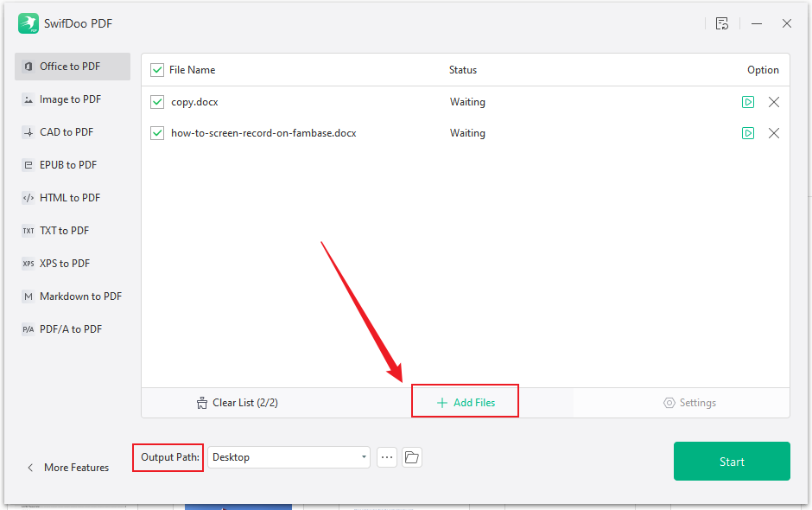Select the HTML to PDF tool
812x510 pixels.
(x=72, y=197)
